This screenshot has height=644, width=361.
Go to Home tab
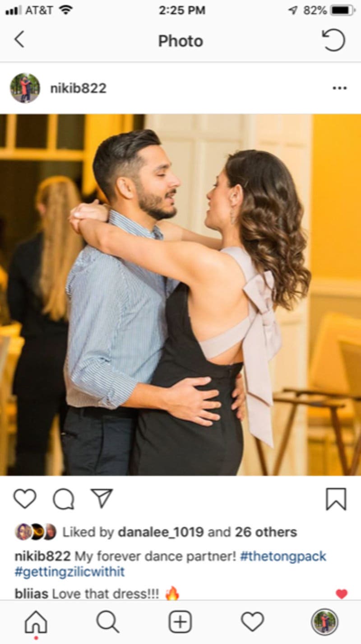(36, 622)
